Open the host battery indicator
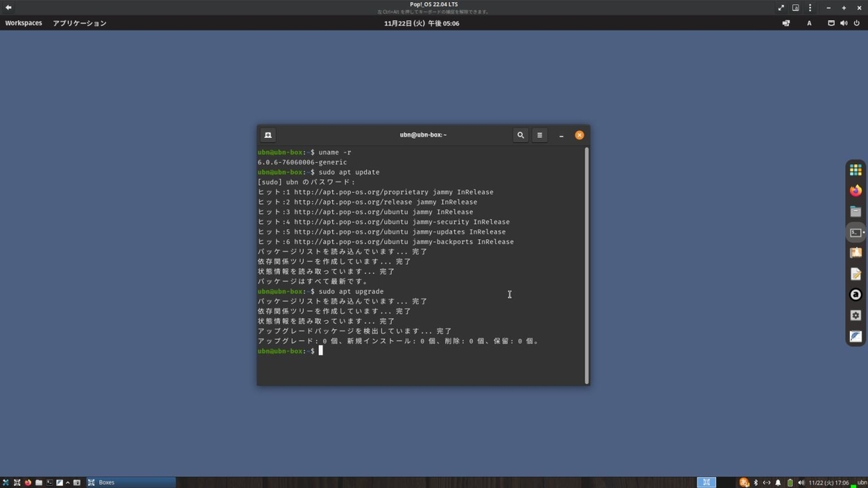This screenshot has width=868, height=488. click(790, 482)
